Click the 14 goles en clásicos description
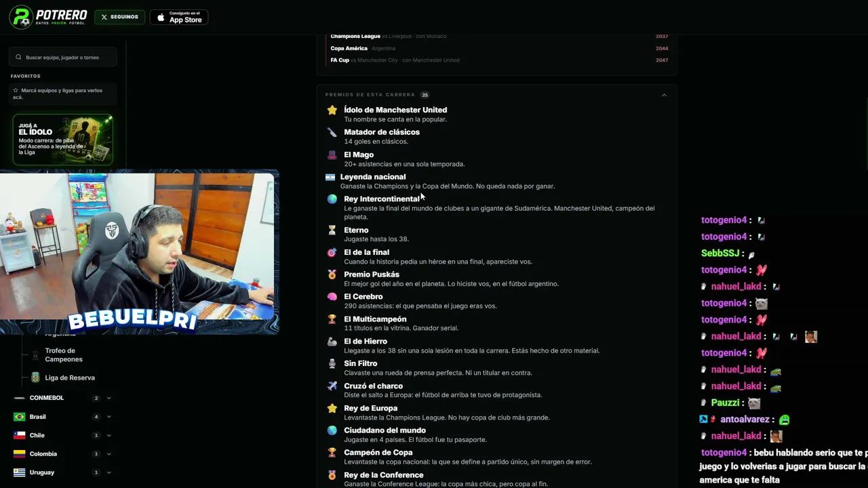This screenshot has width=868, height=488. pos(376,142)
